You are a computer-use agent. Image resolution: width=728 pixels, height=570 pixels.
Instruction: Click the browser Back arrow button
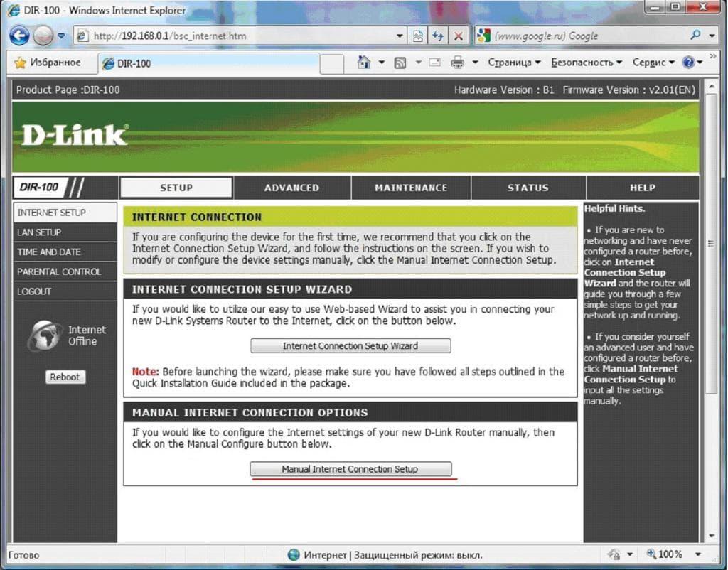tap(19, 36)
